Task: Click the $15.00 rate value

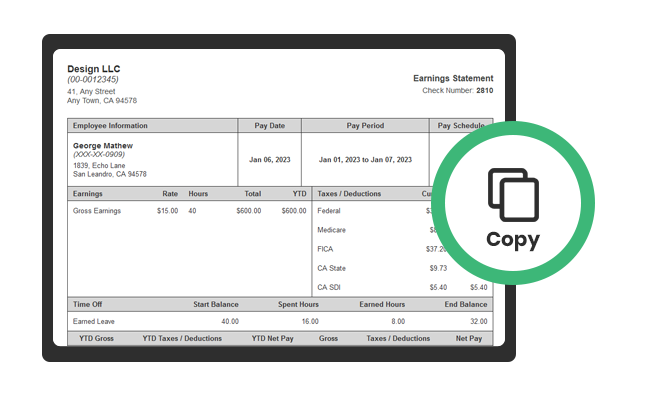Action: coord(167,211)
